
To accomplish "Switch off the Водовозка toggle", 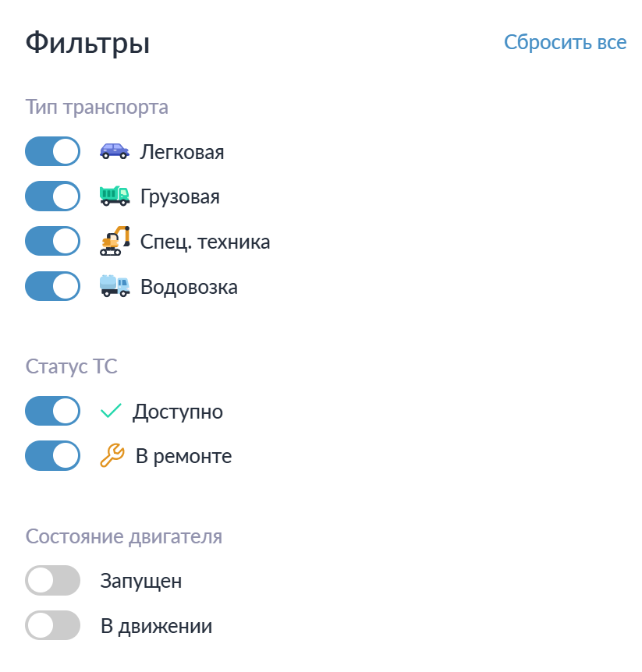I will [53, 286].
